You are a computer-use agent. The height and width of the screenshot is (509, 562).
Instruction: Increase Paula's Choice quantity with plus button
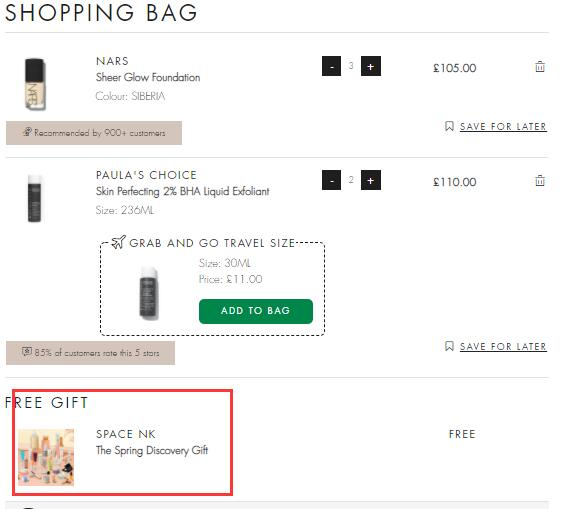371,180
